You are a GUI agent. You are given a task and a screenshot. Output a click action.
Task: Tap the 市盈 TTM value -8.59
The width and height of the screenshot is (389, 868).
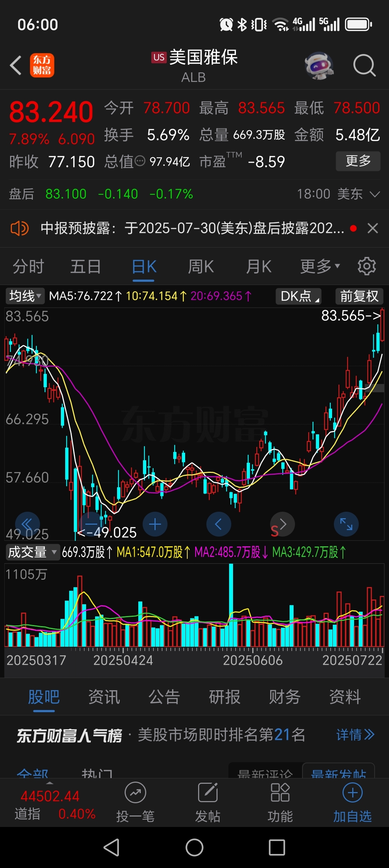coord(266,162)
